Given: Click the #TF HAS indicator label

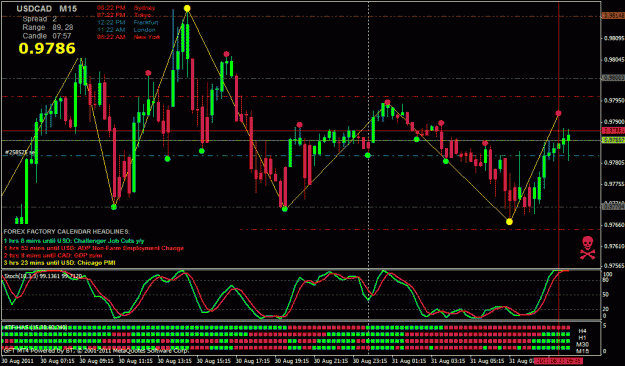Looking at the screenshot, I should [x=35, y=327].
